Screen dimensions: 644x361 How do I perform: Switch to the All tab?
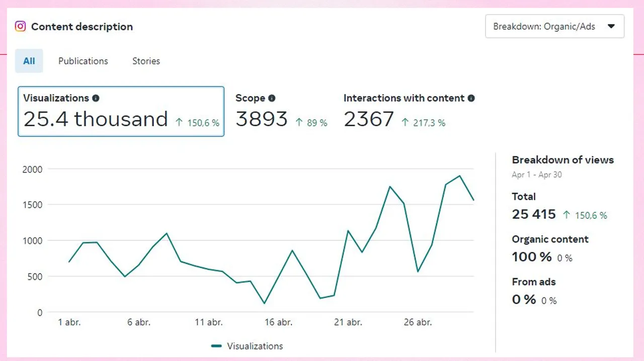(29, 61)
